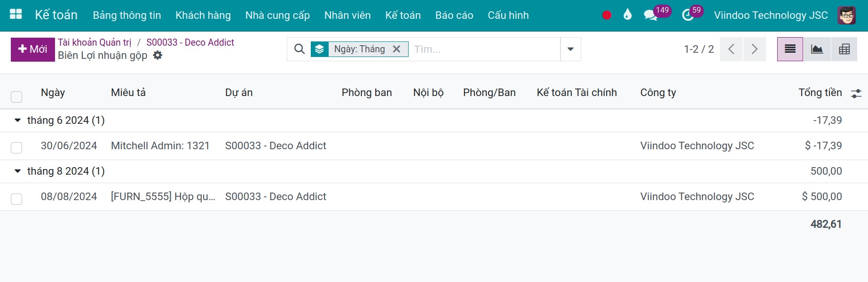This screenshot has width=868, height=282.
Task: Sort by Ngày column header
Action: [53, 92]
